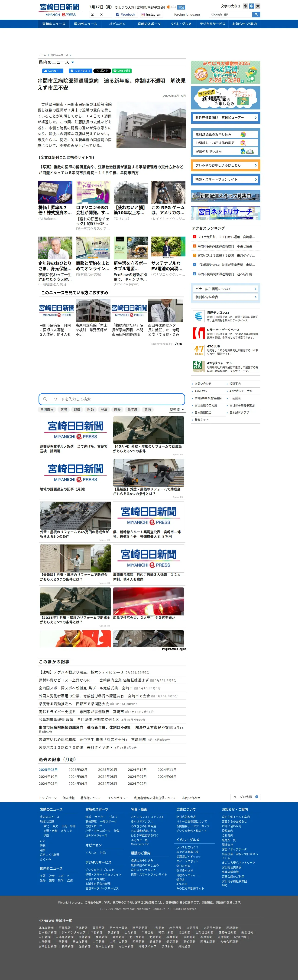
Task: Open the 新聞配達スタッフ募集中 banner
Action: 225,195
